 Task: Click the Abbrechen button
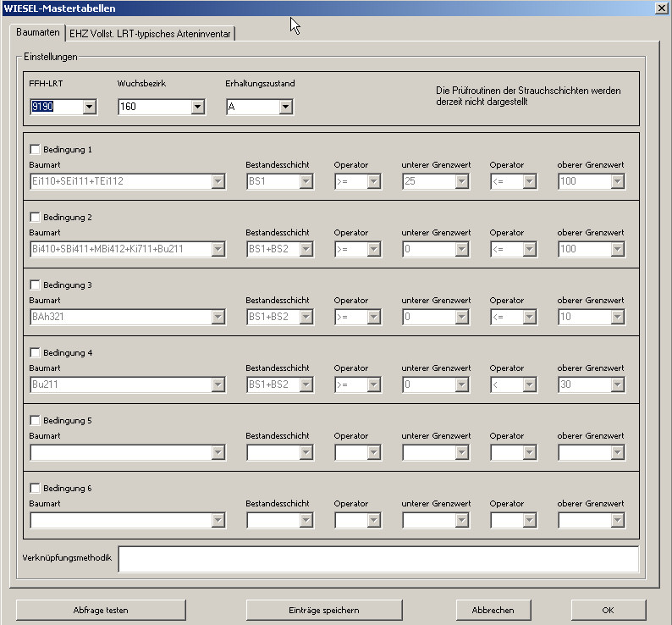pyautogui.click(x=493, y=610)
